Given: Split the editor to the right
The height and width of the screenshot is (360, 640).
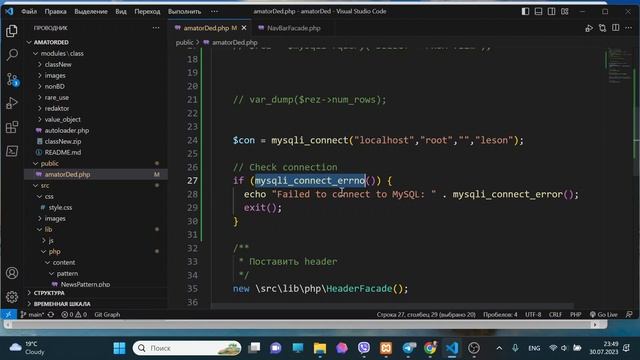Looking at the screenshot, I should click(616, 28).
